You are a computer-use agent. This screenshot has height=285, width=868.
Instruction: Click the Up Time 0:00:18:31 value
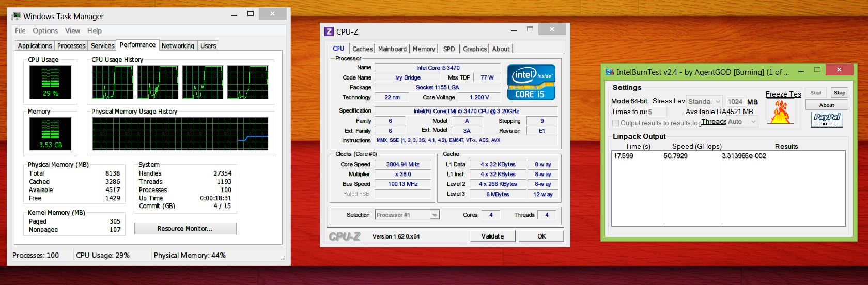215,198
